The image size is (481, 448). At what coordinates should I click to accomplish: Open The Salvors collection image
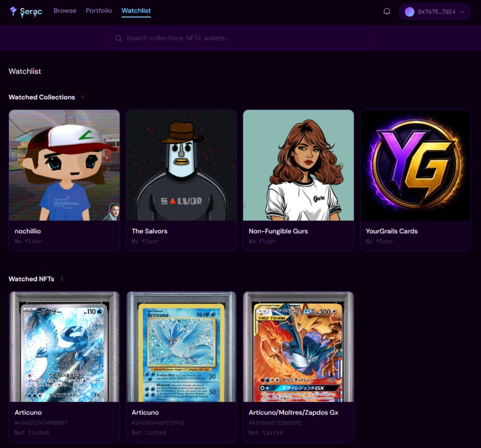coord(181,165)
